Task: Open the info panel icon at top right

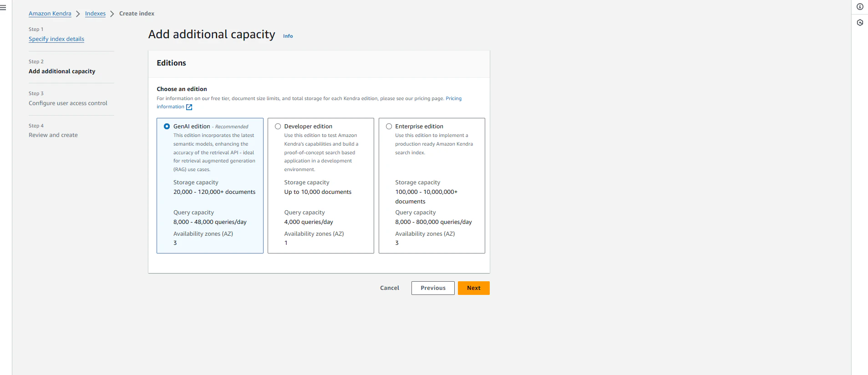Action: [x=860, y=7]
